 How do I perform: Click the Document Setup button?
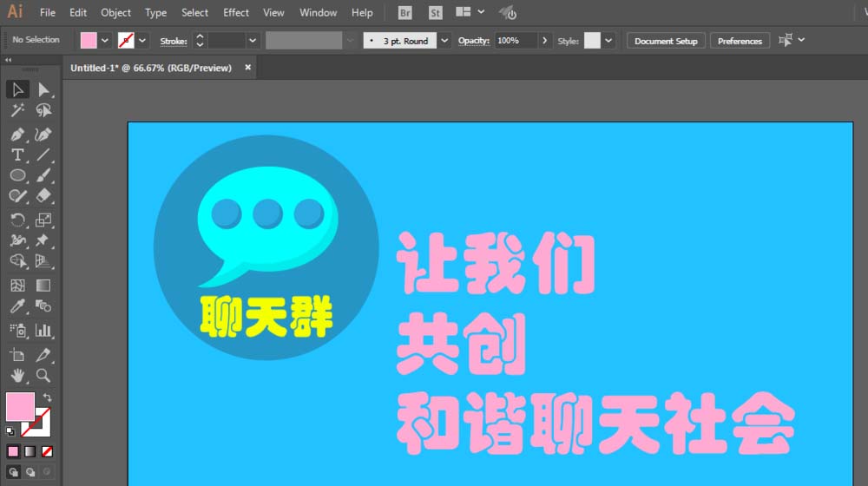pyautogui.click(x=666, y=41)
